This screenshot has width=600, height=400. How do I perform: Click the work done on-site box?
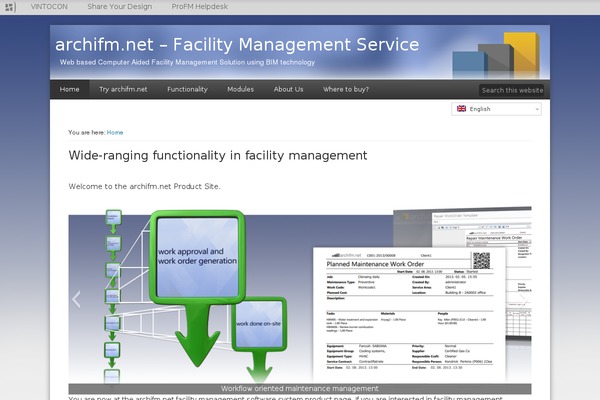(259, 324)
